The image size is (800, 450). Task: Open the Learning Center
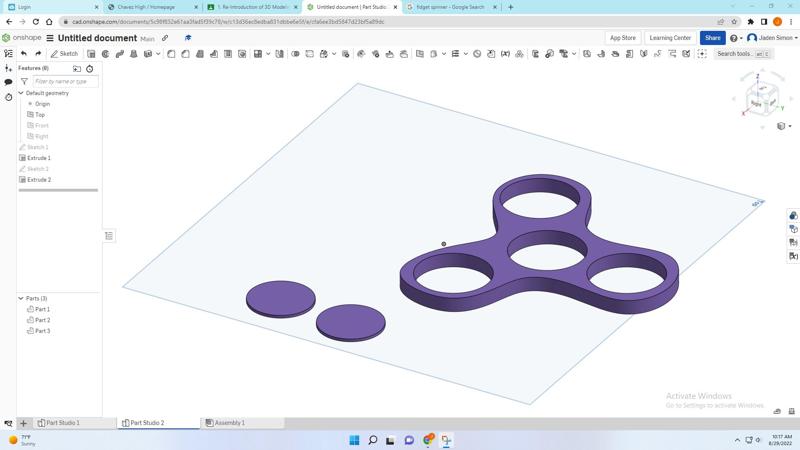coord(670,38)
